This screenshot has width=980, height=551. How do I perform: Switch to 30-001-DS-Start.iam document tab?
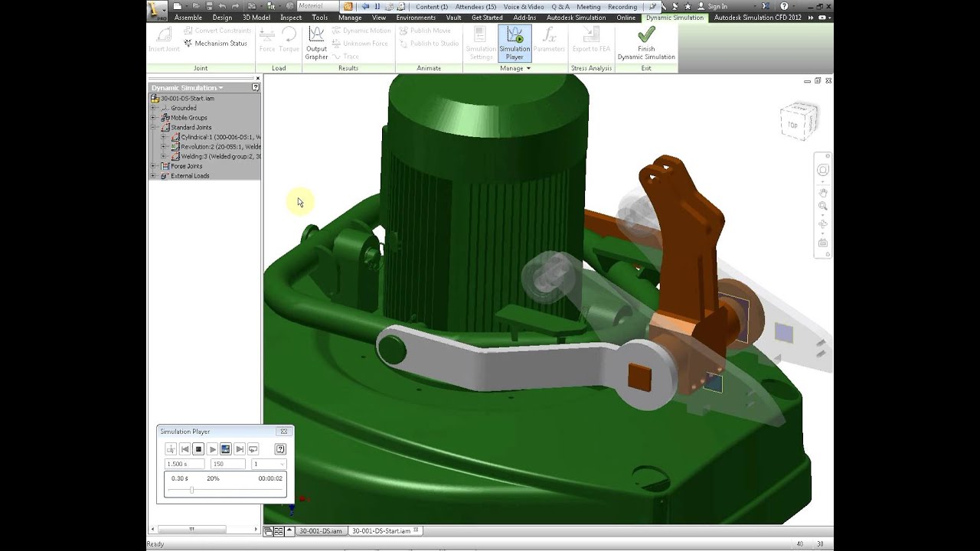pos(385,530)
